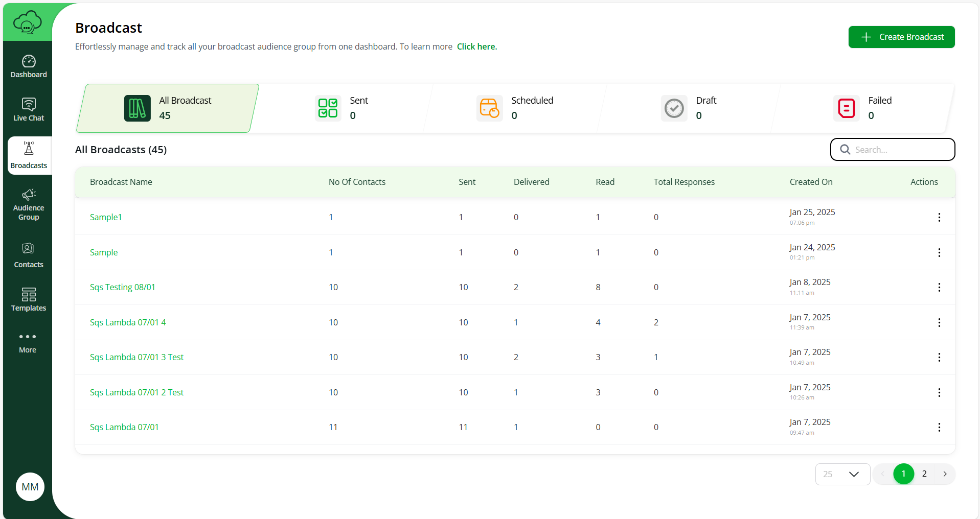This screenshot has height=519, width=980.
Task: Select page 1 in pagination
Action: point(904,474)
